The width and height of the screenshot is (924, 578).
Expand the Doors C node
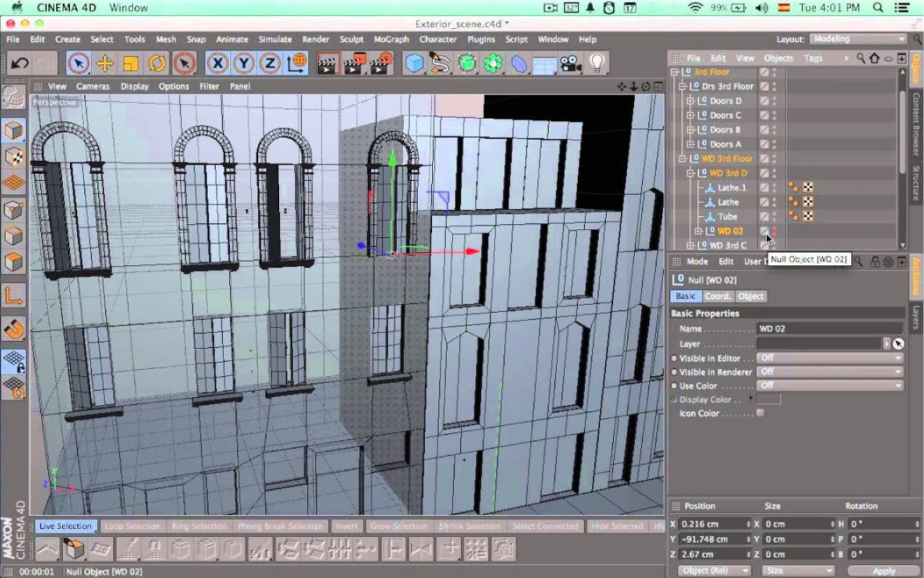tap(690, 115)
